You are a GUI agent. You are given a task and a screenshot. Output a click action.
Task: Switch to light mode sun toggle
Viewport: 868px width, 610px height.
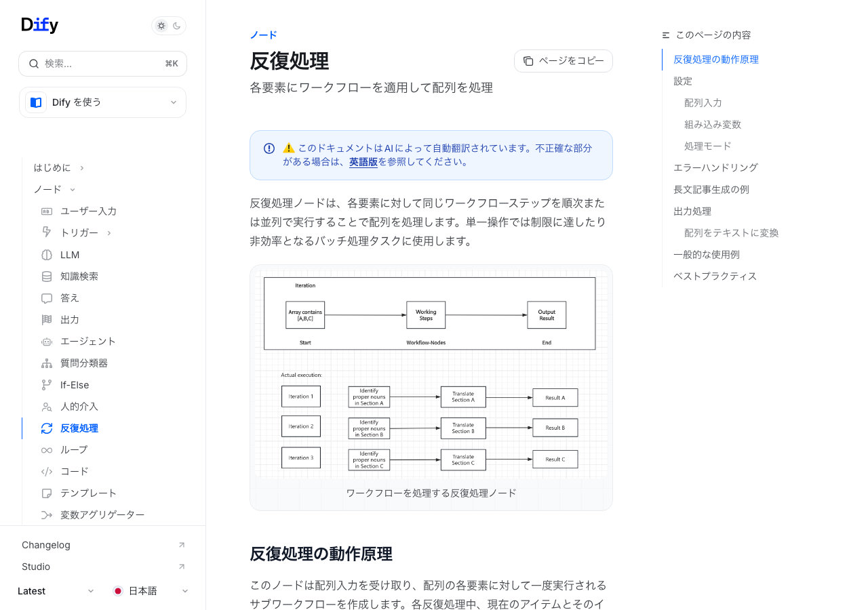tap(161, 26)
